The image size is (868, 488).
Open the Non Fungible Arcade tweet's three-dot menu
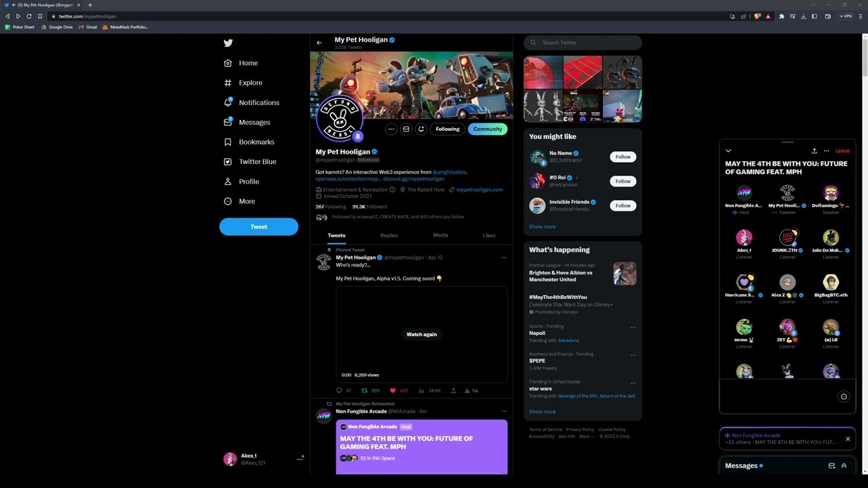coord(504,411)
